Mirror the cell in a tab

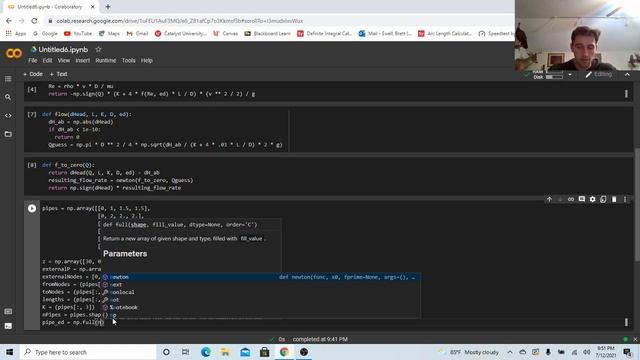[x=603, y=199]
